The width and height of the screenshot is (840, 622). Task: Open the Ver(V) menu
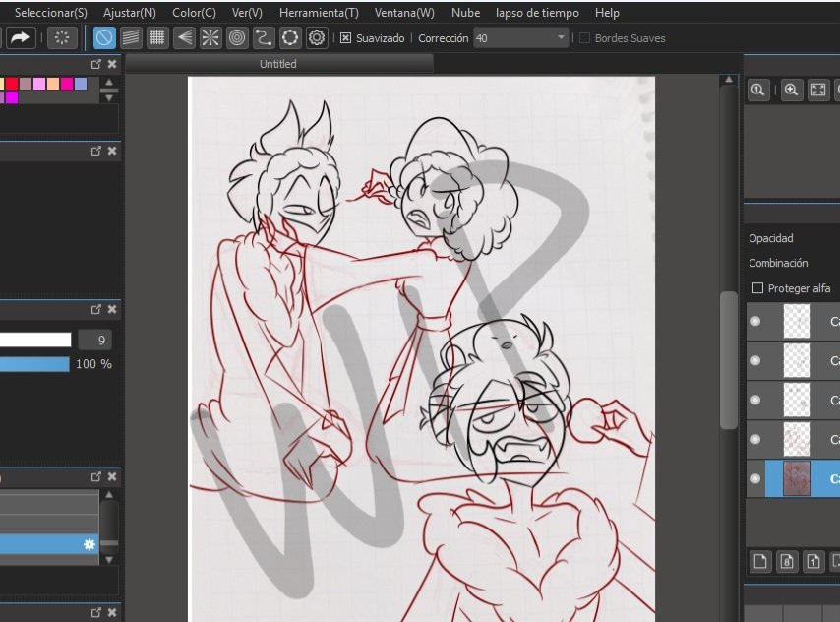coord(247,13)
